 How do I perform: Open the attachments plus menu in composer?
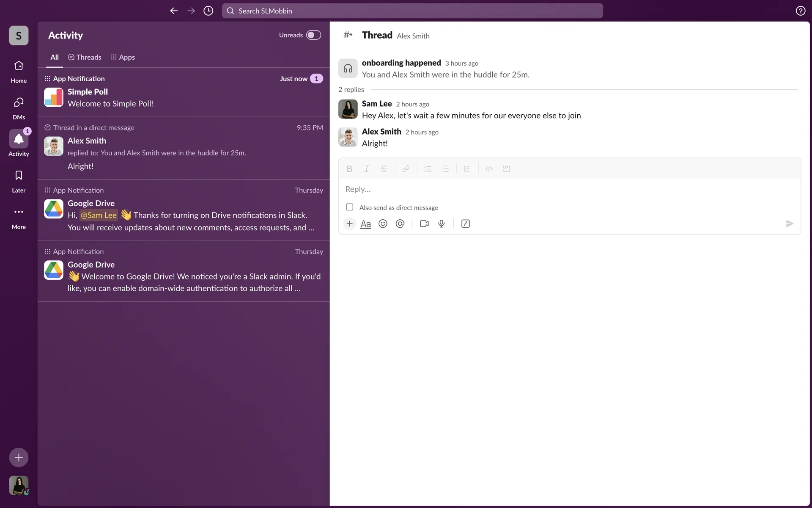(349, 224)
